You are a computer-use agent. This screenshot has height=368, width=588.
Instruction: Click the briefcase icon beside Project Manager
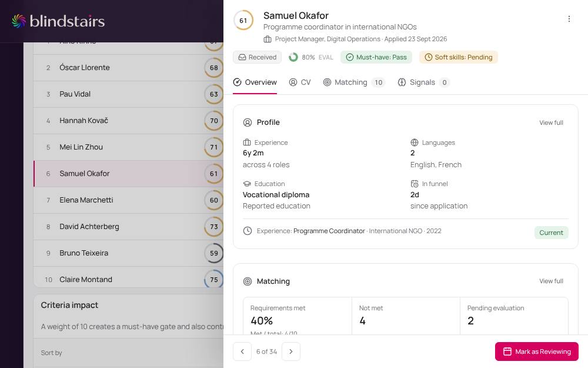pyautogui.click(x=268, y=39)
